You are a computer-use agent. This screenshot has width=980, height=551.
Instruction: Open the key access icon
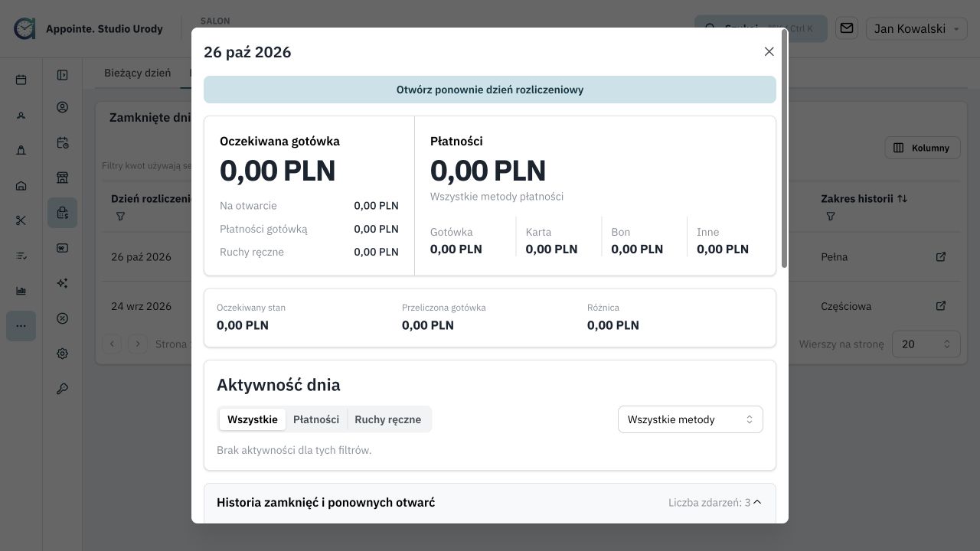[x=63, y=389]
